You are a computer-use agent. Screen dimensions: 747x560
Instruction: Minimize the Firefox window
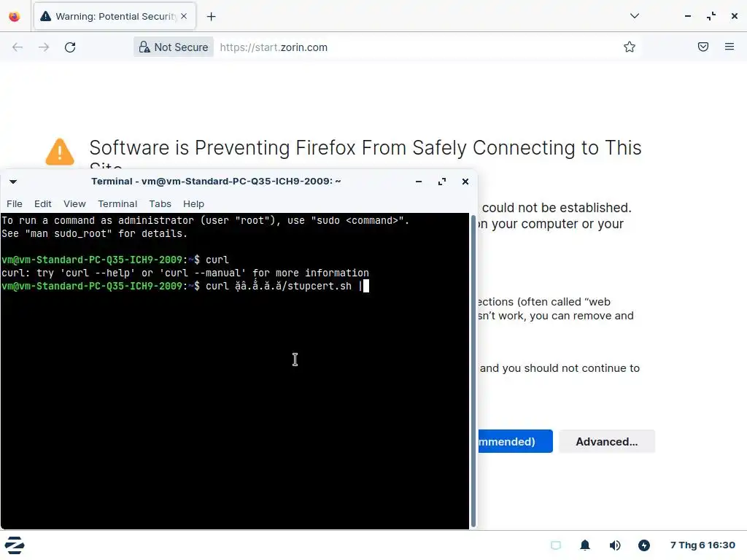(687, 16)
